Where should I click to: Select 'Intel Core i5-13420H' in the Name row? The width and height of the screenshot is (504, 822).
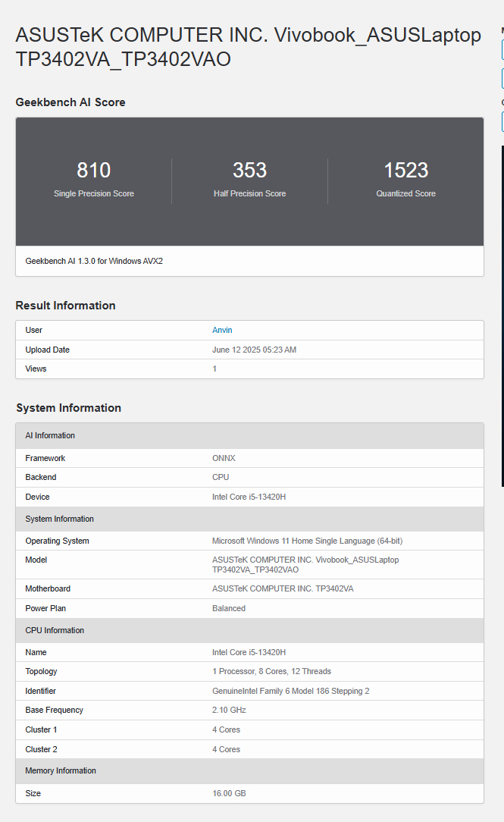249,652
